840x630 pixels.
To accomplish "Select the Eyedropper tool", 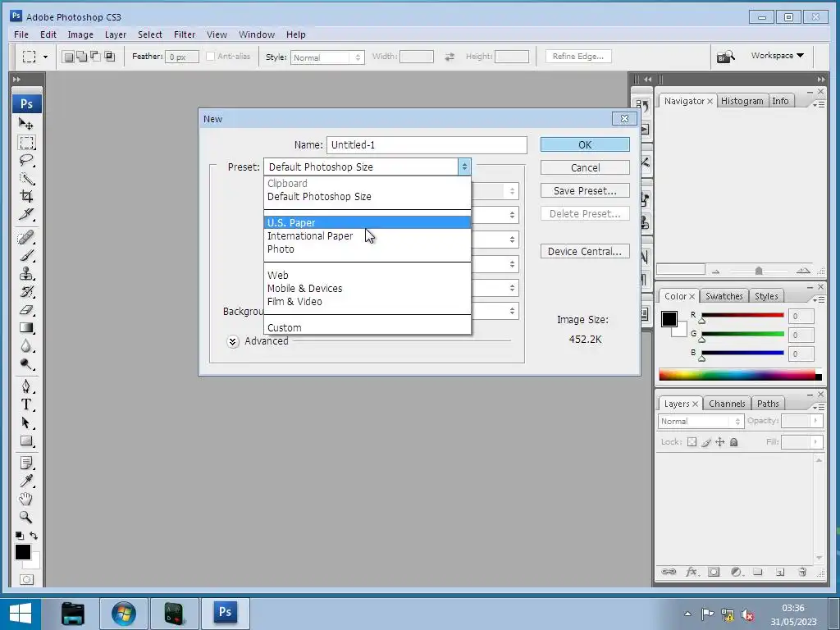I will (x=25, y=481).
